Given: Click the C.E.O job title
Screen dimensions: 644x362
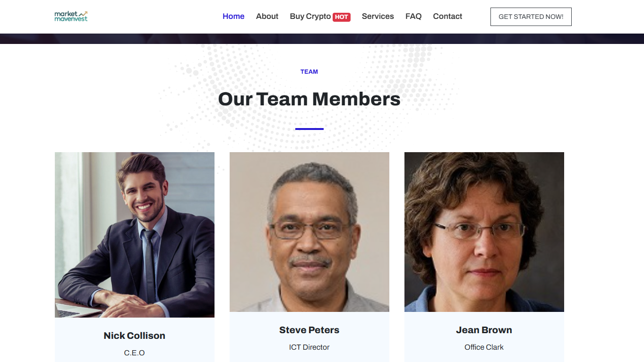Looking at the screenshot, I should click(x=135, y=353).
